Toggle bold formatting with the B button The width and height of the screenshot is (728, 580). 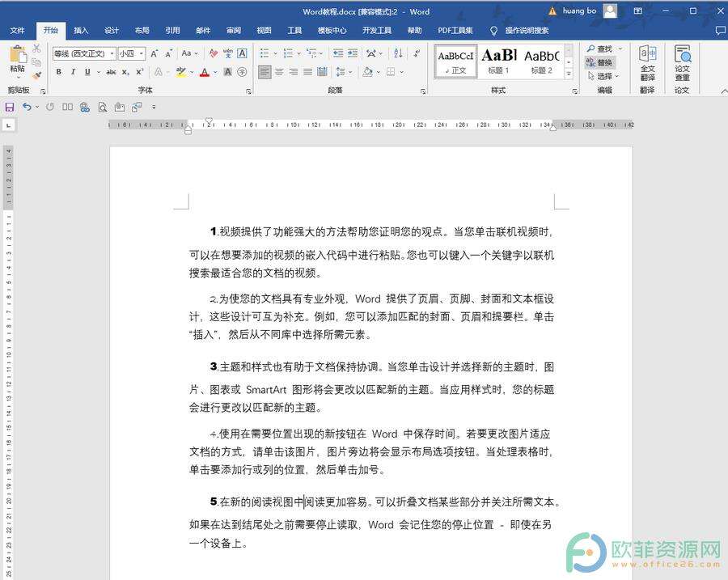pyautogui.click(x=59, y=72)
